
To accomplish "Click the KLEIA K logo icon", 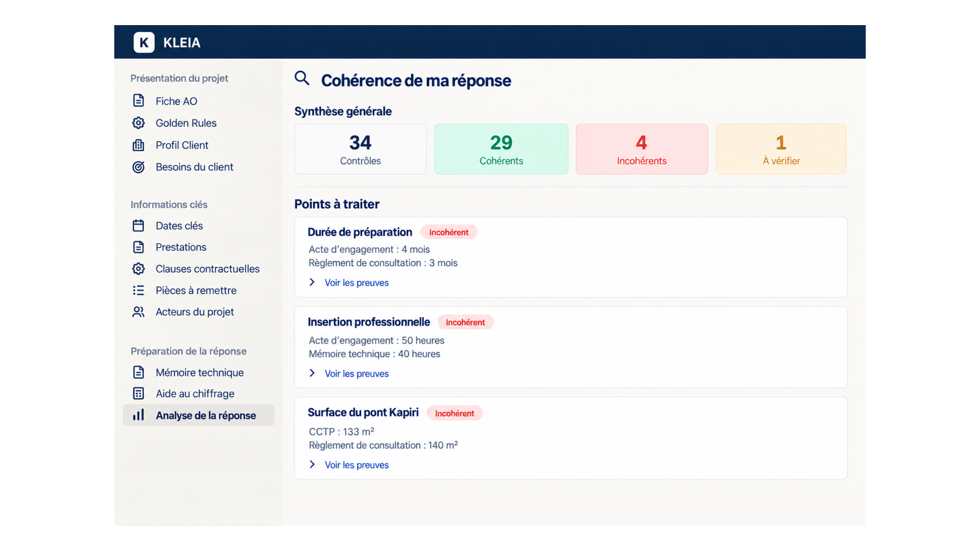I will (x=144, y=42).
